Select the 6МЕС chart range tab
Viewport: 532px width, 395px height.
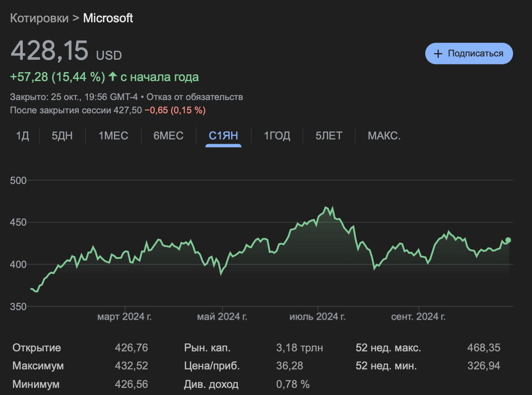[168, 136]
